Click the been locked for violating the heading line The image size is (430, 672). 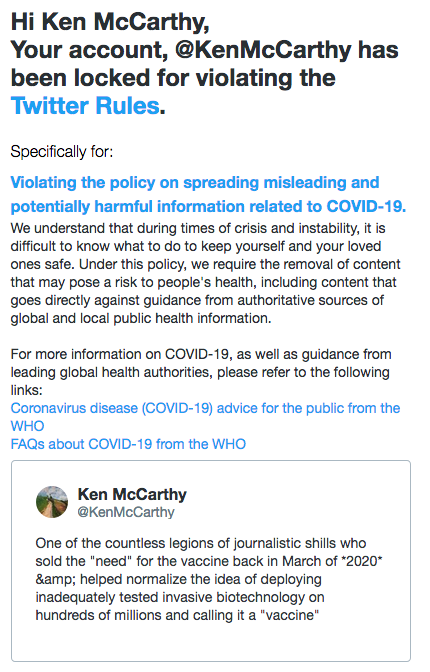click(x=173, y=78)
